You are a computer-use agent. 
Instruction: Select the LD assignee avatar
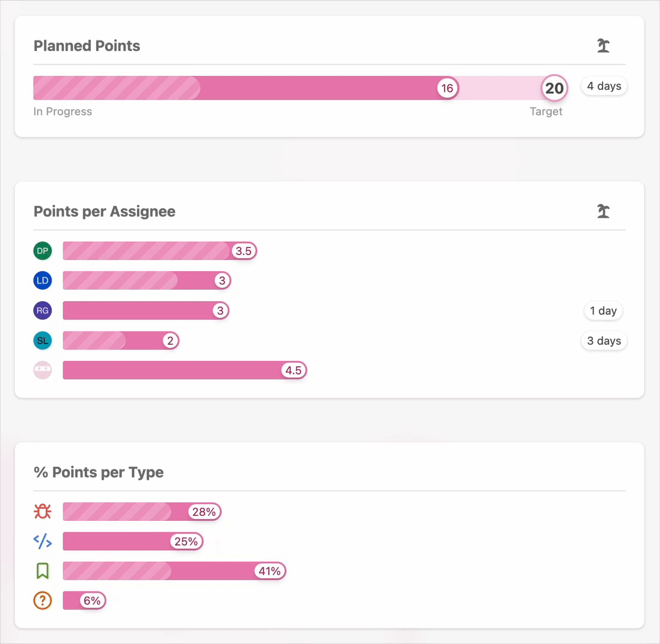[x=42, y=280]
